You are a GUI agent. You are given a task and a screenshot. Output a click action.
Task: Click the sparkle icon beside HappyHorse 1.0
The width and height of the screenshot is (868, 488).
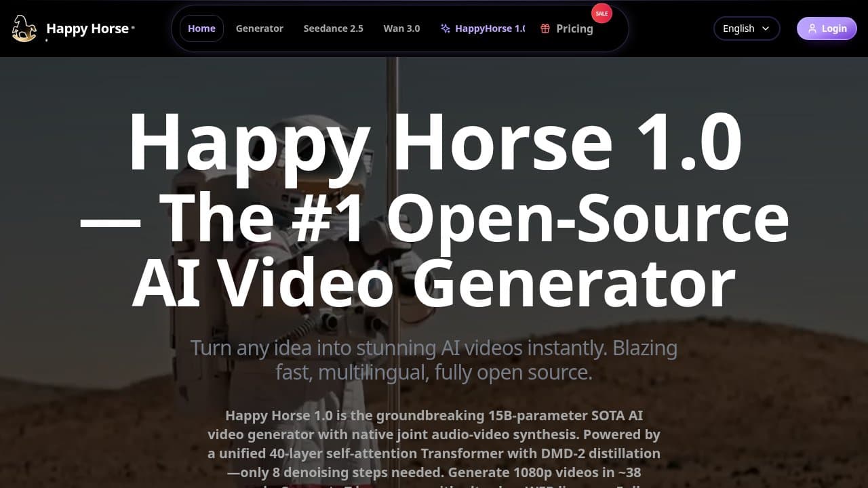pyautogui.click(x=446, y=28)
